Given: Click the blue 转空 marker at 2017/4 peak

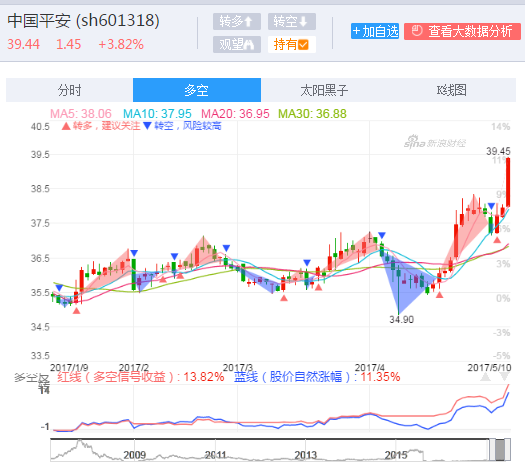Looking at the screenshot, I should [382, 235].
